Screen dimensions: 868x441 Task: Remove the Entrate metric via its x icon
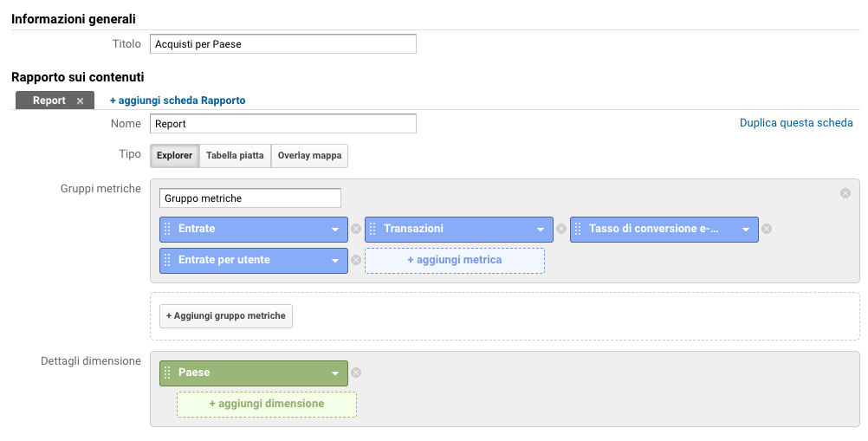click(x=356, y=229)
